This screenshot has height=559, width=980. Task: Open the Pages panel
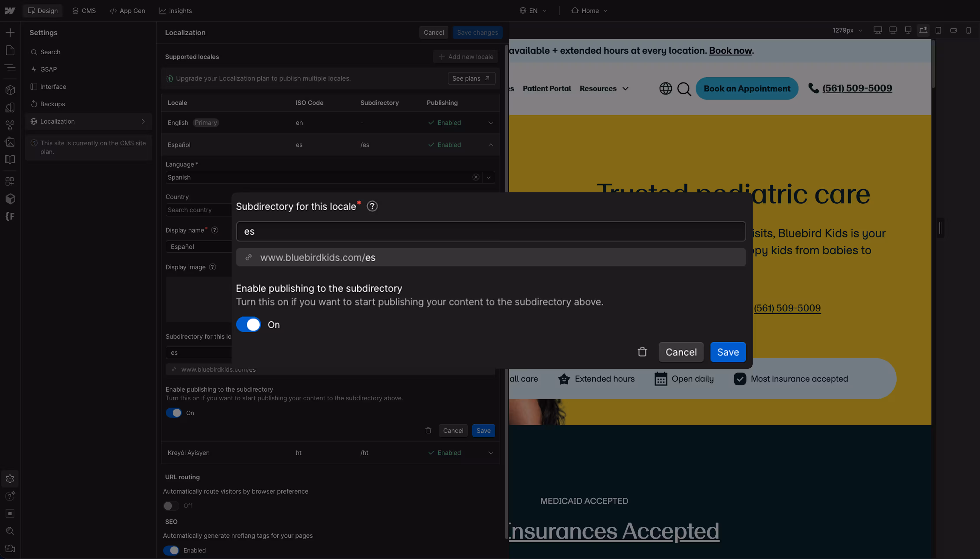10,50
